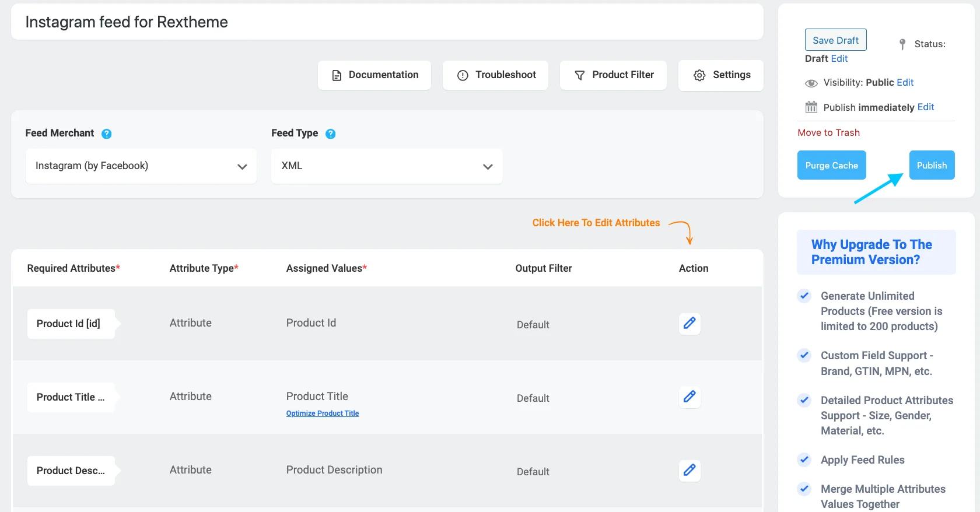
Task: Click the eye icon next to Visibility
Action: [811, 83]
